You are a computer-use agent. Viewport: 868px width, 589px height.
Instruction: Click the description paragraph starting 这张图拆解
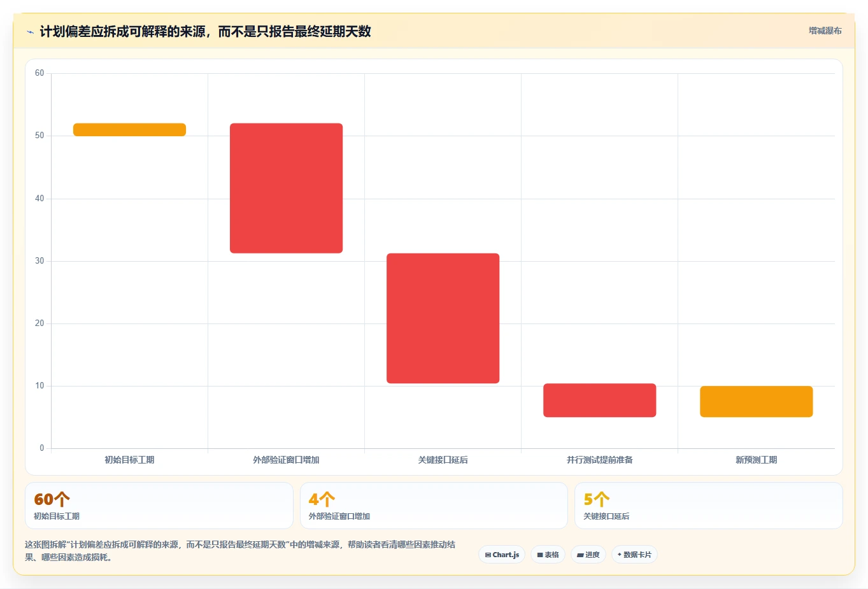click(x=240, y=551)
